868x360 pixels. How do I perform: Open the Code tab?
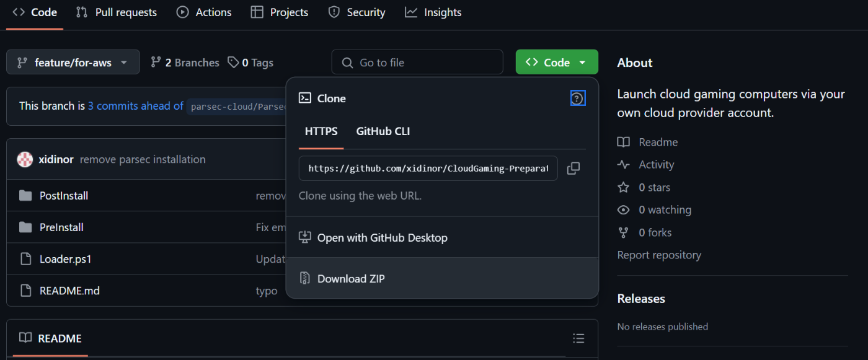tap(35, 12)
